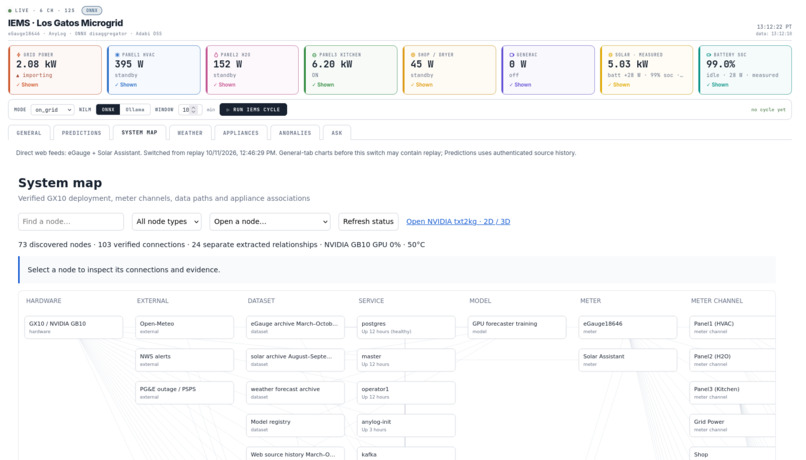
Task: Select the Panel1 (HVAC) meter channel node
Action: point(732,327)
